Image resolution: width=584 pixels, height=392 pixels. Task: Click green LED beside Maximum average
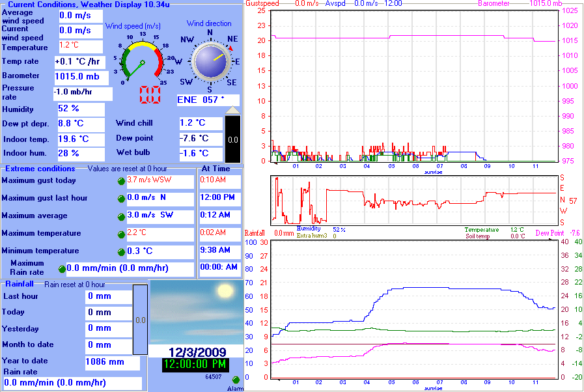coord(121,216)
